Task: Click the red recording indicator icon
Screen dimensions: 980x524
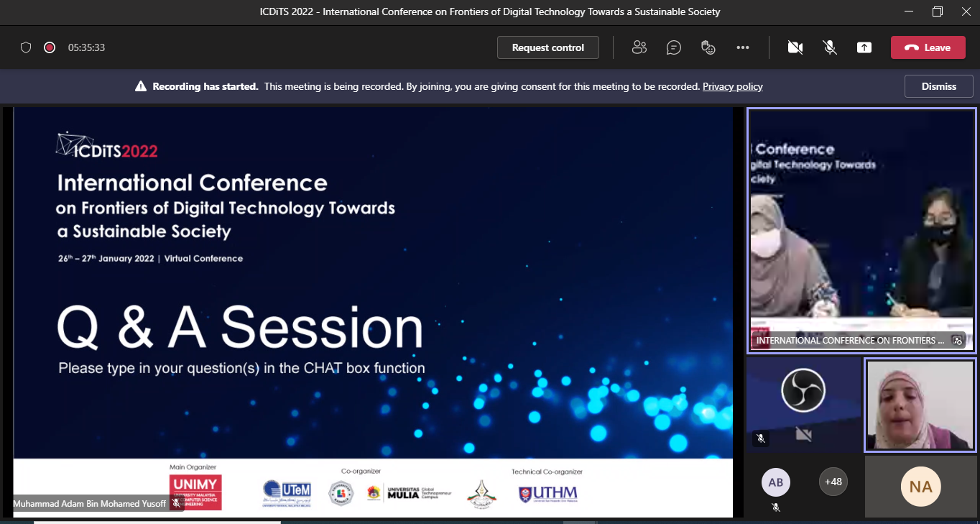Action: [x=50, y=47]
